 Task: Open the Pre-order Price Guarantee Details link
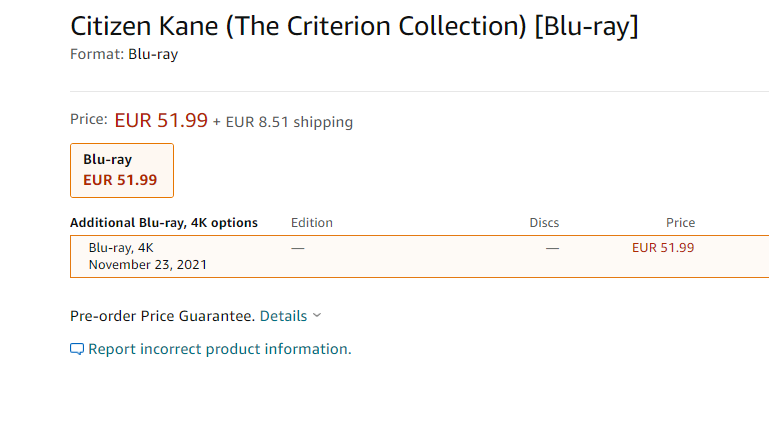(x=283, y=316)
